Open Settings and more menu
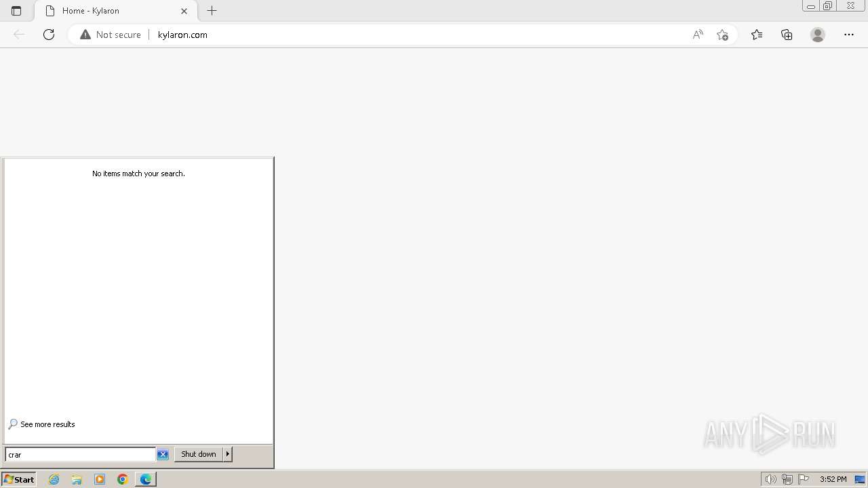 pyautogui.click(x=849, y=35)
